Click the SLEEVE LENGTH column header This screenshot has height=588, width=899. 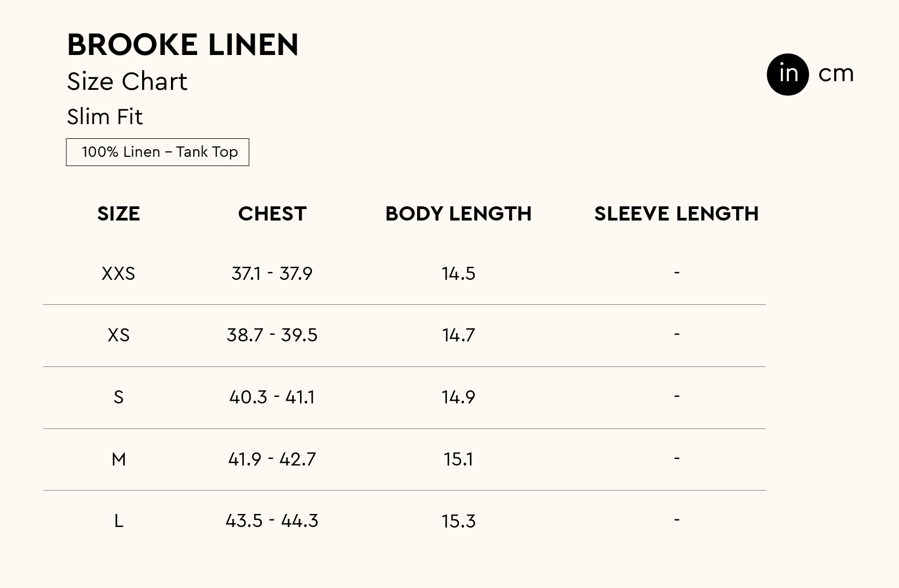[676, 213]
